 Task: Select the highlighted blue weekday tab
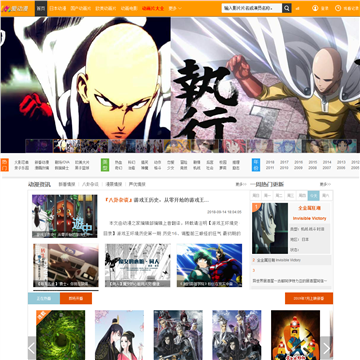[x=313, y=196]
